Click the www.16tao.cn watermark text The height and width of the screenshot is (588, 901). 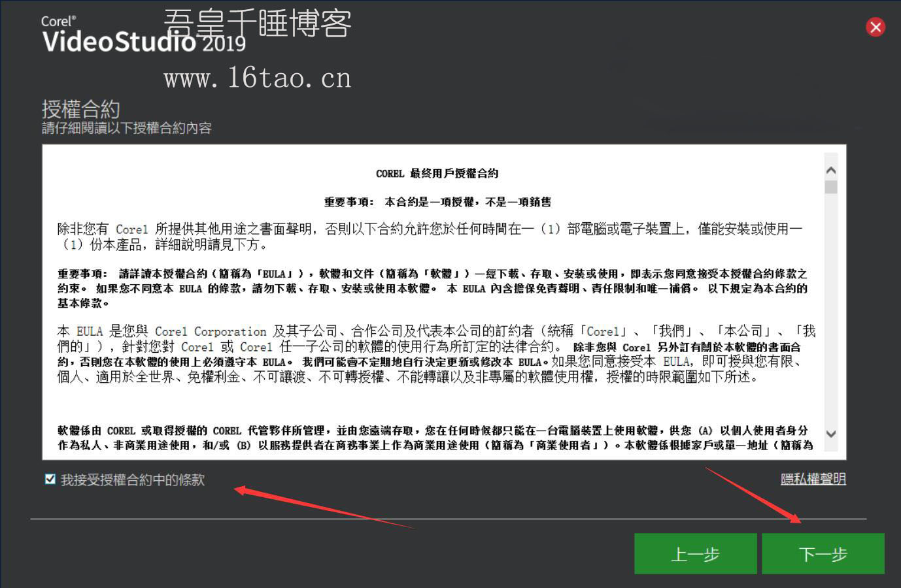[x=257, y=79]
